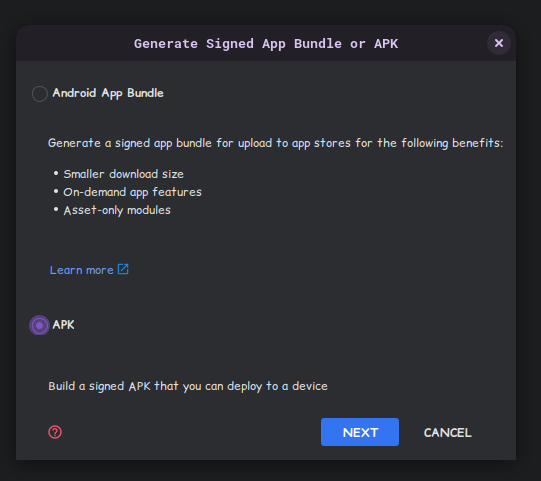The height and width of the screenshot is (481, 541).
Task: Select the APK radio button
Action: 39,325
